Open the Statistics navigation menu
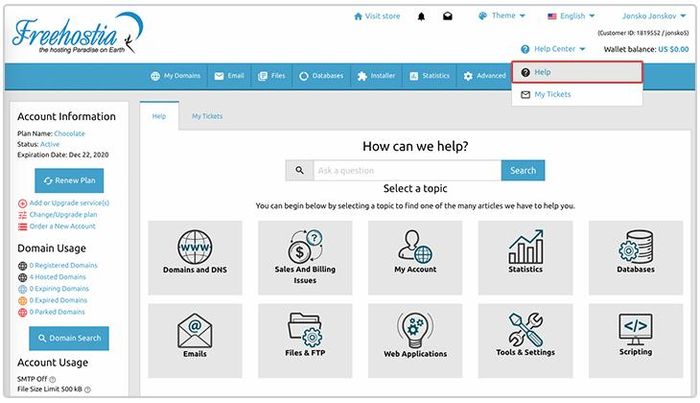This screenshot has height=403, width=700. click(x=429, y=76)
